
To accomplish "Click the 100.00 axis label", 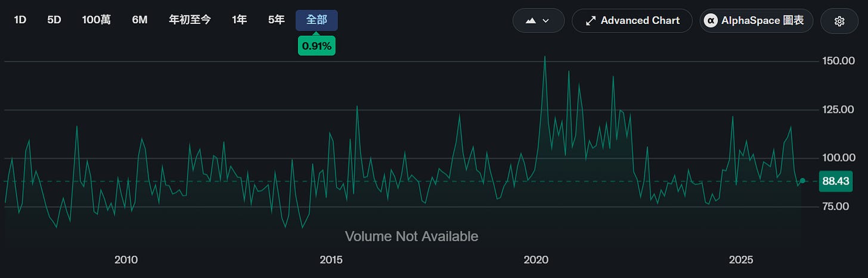I will (839, 158).
